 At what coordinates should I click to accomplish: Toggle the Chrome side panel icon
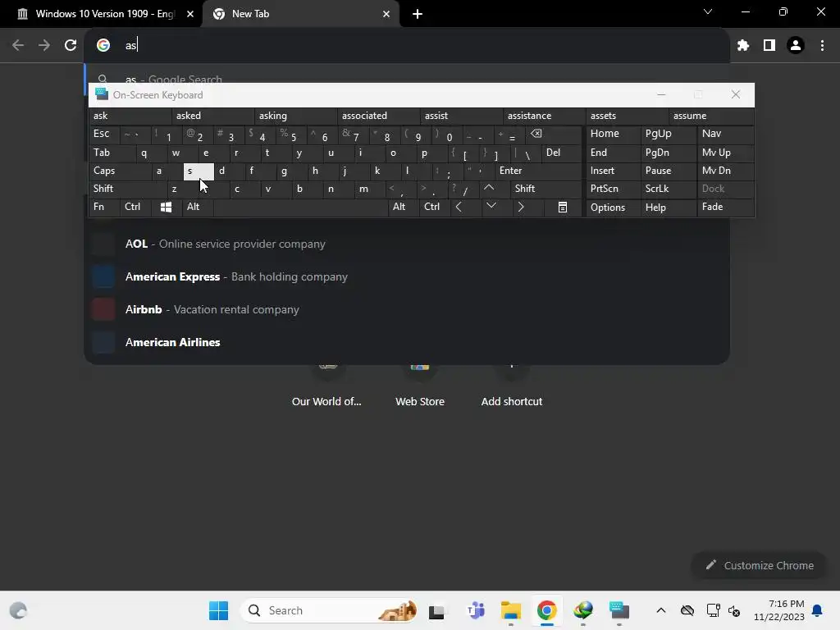point(769,45)
